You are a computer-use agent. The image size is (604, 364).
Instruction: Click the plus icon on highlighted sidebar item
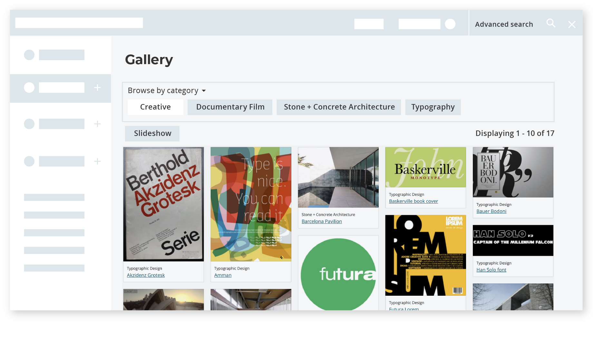point(97,88)
